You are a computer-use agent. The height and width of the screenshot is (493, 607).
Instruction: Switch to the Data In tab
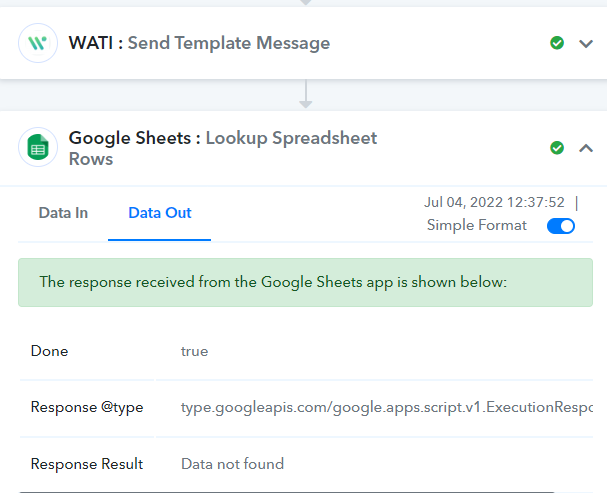coord(63,213)
